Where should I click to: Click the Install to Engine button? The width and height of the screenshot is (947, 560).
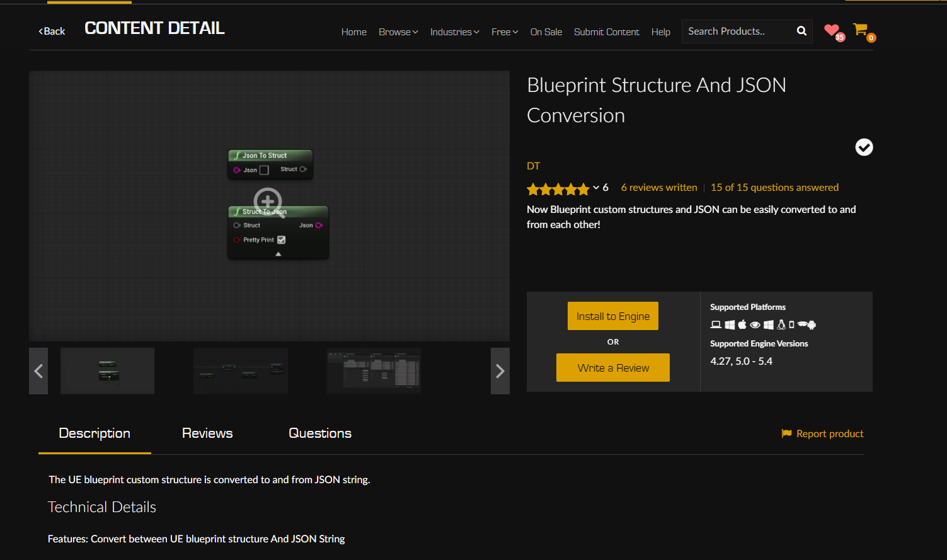coord(613,316)
